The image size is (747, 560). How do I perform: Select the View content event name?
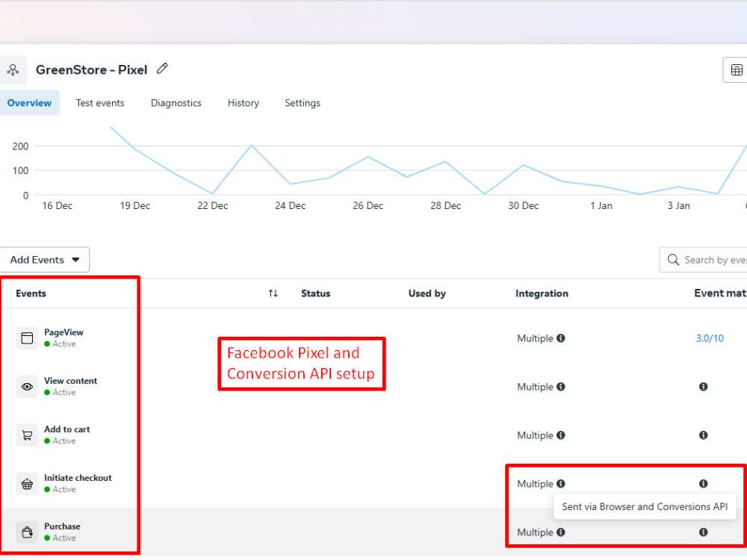coord(70,381)
